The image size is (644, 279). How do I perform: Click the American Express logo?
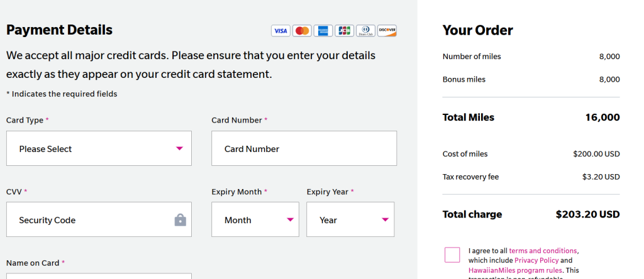point(323,31)
